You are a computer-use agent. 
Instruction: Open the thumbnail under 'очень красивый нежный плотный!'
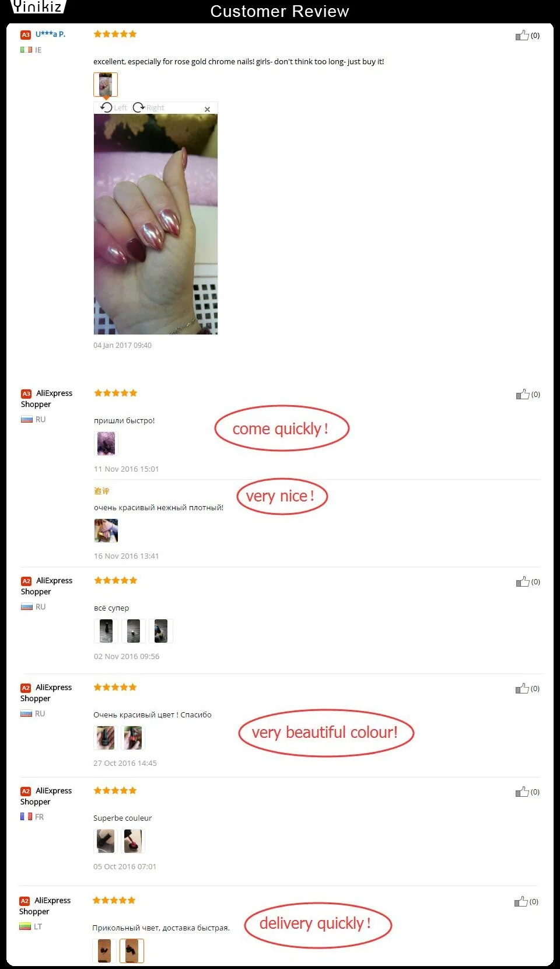tap(106, 531)
